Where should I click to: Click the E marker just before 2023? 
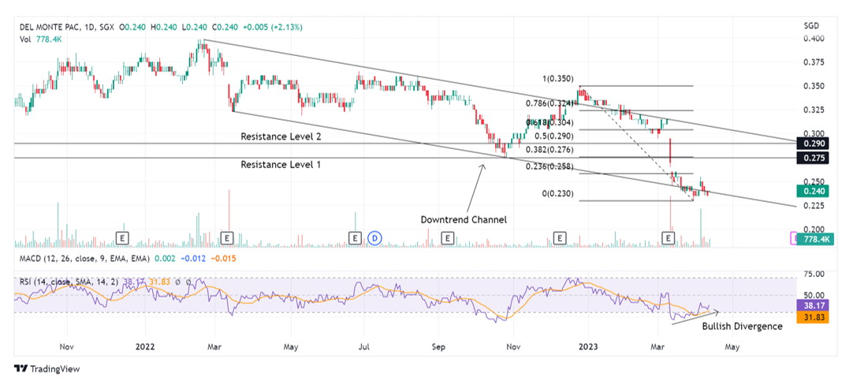pyautogui.click(x=561, y=238)
